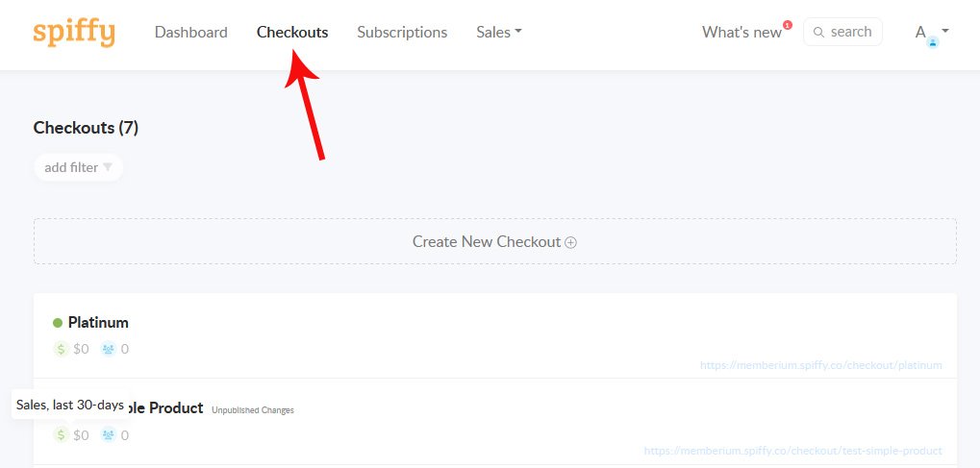Open the account dropdown caret
980x468 pixels.
coord(945,30)
